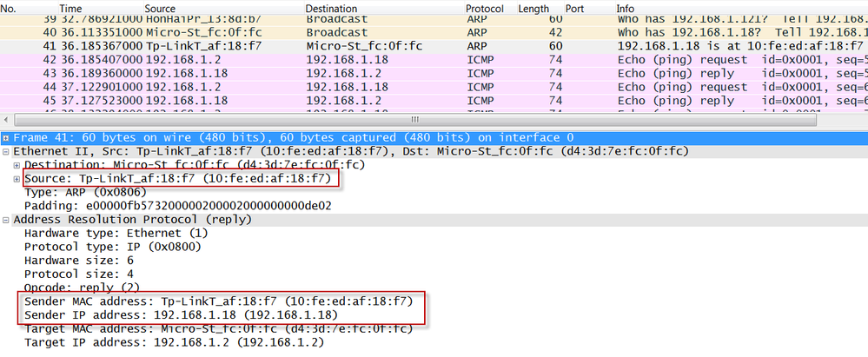868x357 pixels.
Task: Select packet 40 ARP broadcast row
Action: [x=434, y=33]
